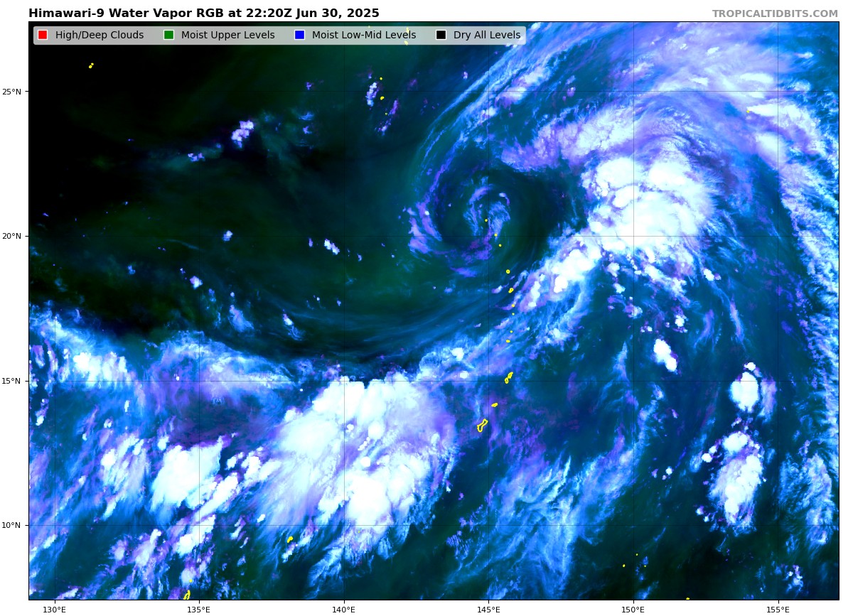The width and height of the screenshot is (853, 616).
Task: Click the 'High/Deep Clouds' legend label
Action: [x=100, y=36]
